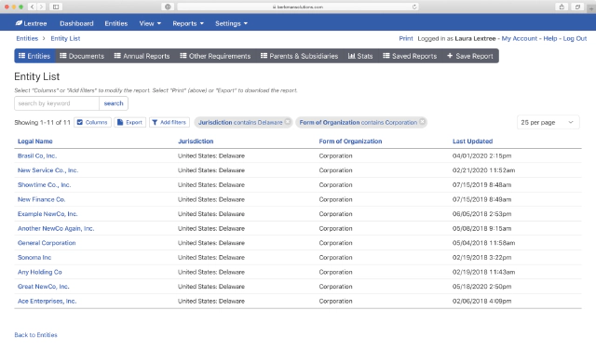
Task: Open the Sonoma Inc entity
Action: coord(34,257)
